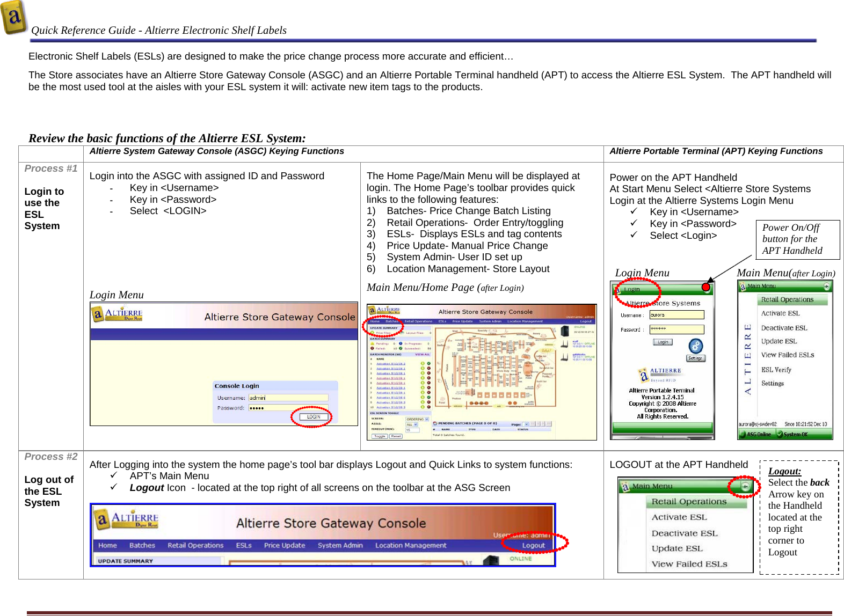Click the Toggle button in ESL Screen Toggle
Screen dimensions: 844x616
point(380,436)
